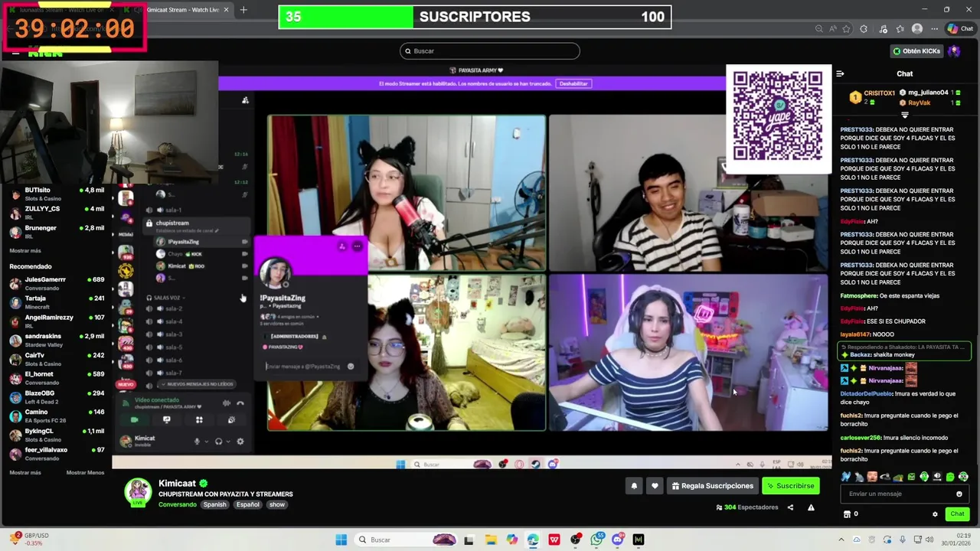
Task: Report stream with warning triangle icon
Action: point(811,507)
